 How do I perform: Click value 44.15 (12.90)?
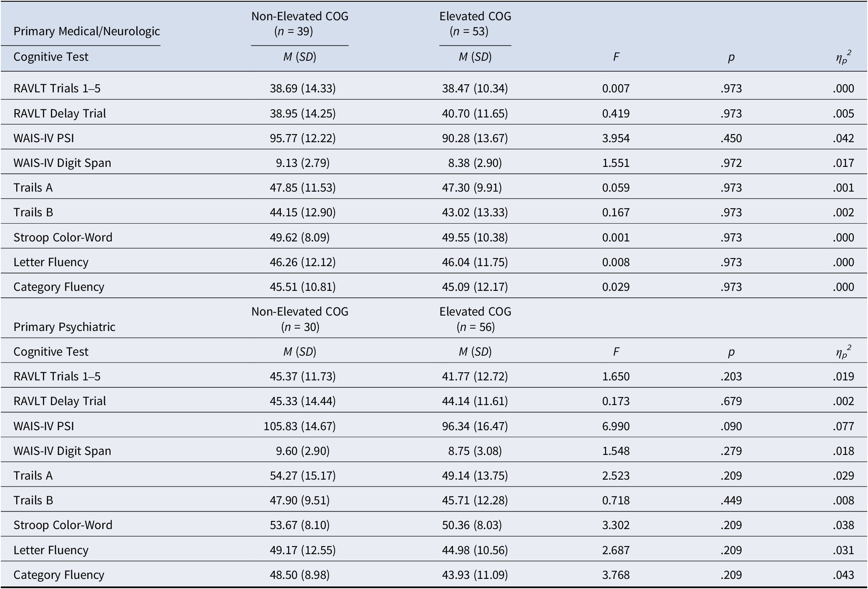(303, 212)
